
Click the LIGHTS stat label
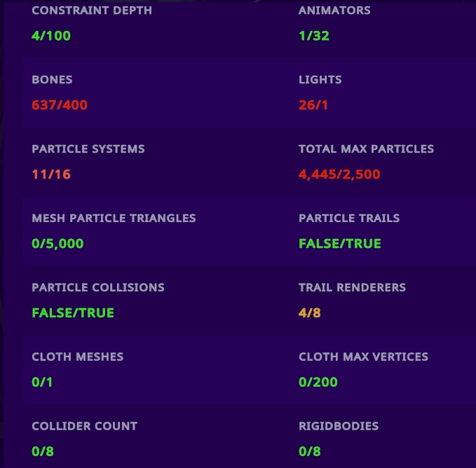click(320, 80)
